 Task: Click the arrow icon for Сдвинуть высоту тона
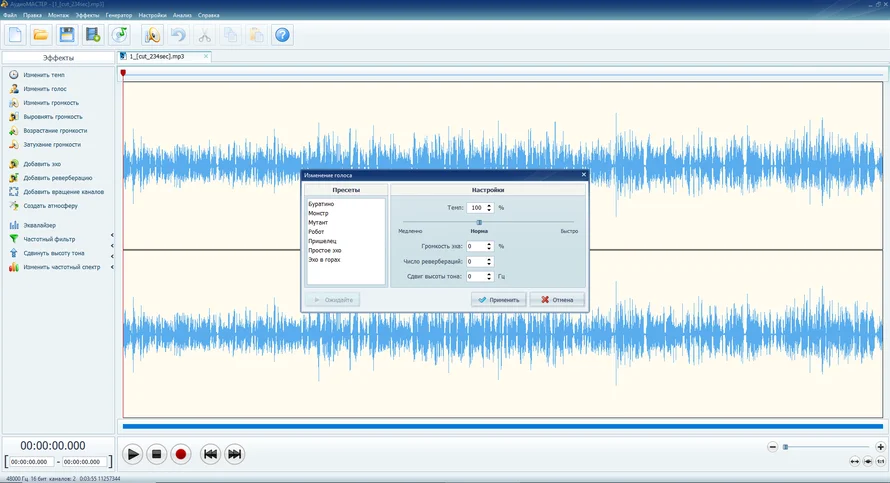click(x=14, y=253)
